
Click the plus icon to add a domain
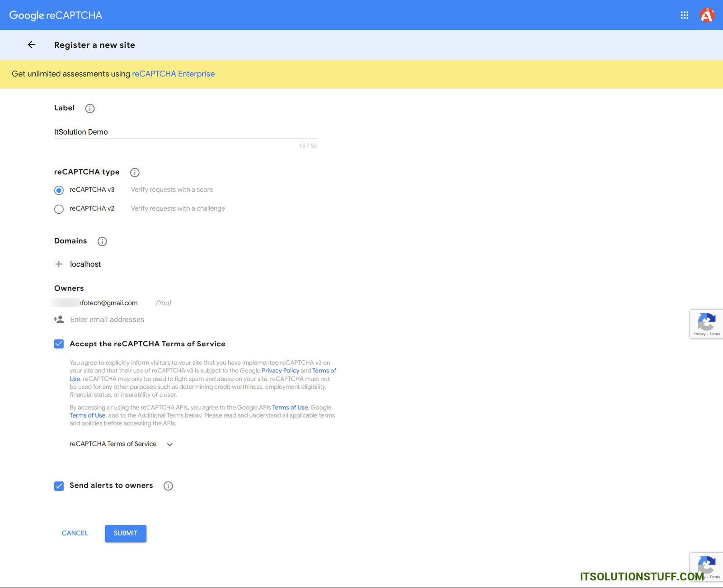[x=59, y=264]
